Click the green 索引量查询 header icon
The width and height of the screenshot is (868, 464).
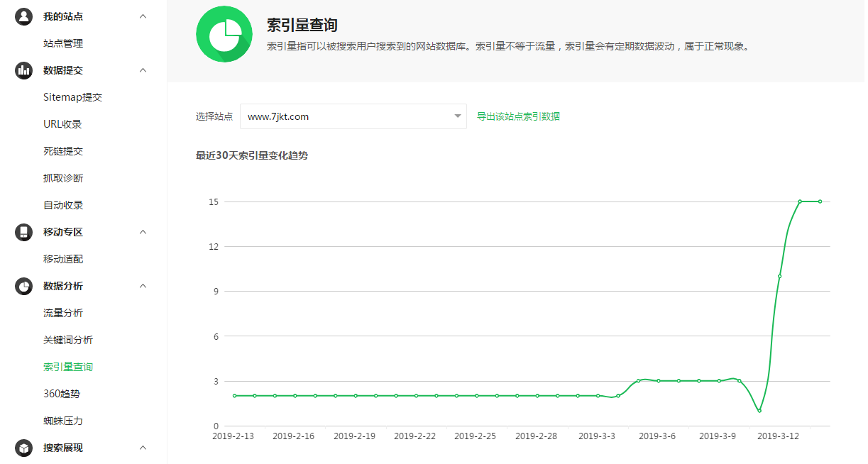(x=224, y=33)
